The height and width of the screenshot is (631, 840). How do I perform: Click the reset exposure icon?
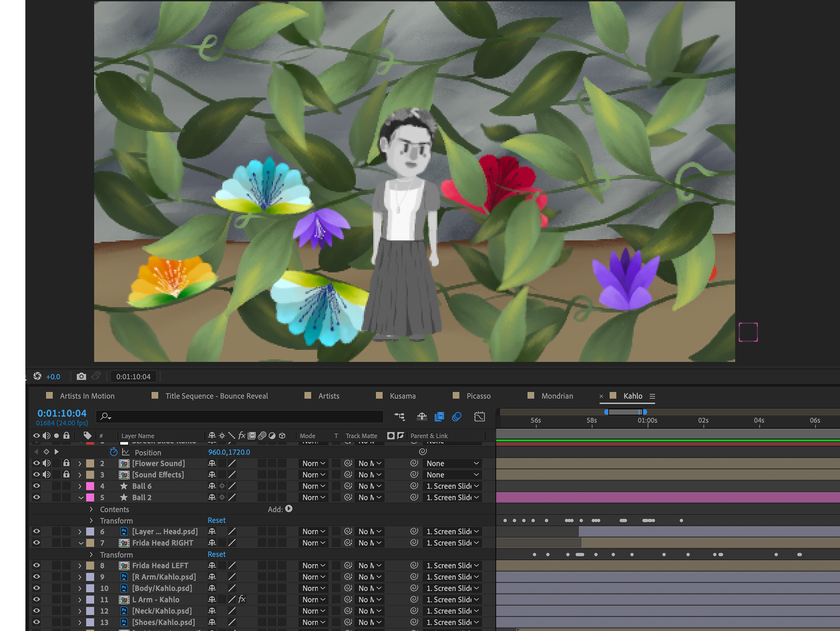click(x=37, y=376)
